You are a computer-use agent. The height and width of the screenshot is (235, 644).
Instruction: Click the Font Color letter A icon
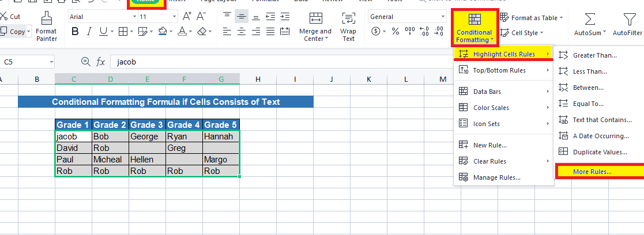point(182,32)
